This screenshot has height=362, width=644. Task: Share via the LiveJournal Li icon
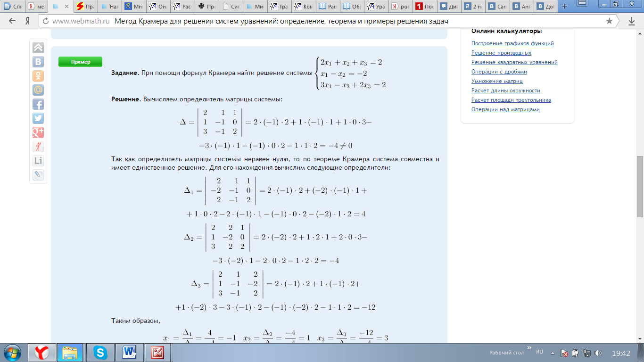(x=38, y=161)
